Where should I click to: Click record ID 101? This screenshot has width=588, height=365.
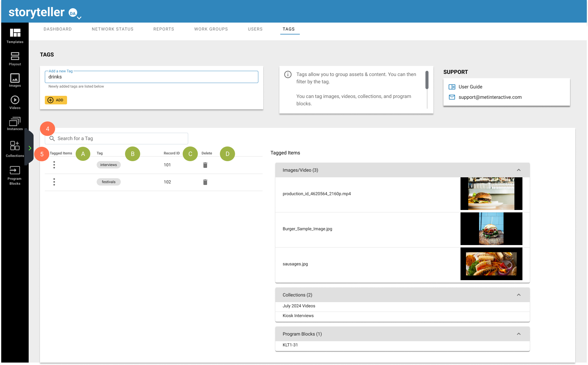[167, 165]
